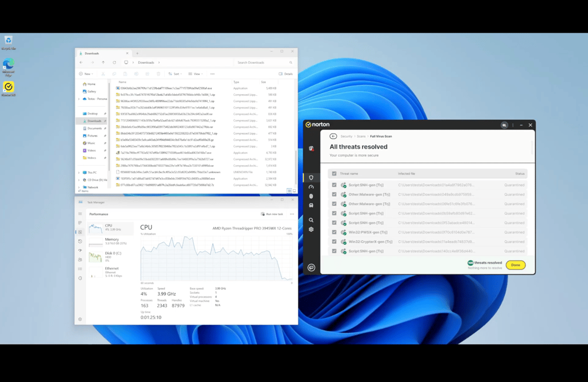Toggle the select-all checkbox beside Threat name

pos(334,174)
